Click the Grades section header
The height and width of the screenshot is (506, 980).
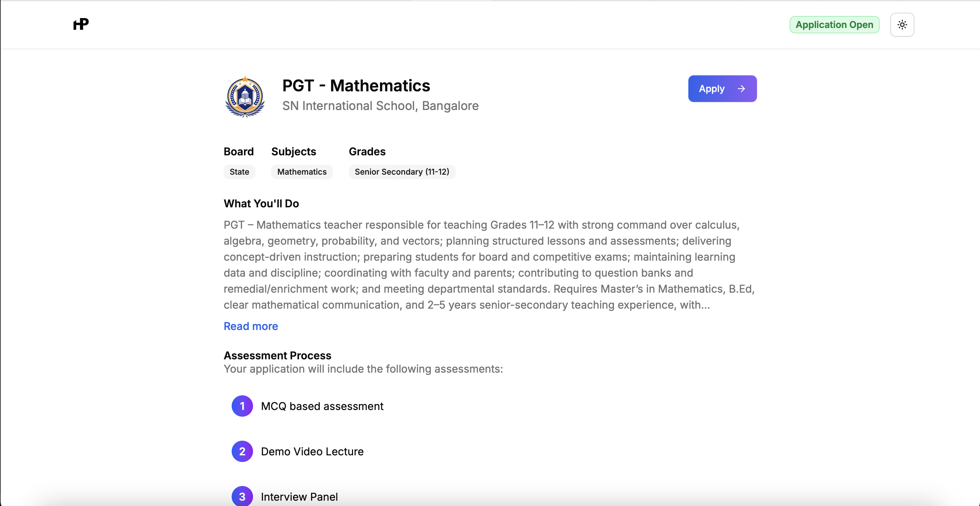tap(367, 151)
